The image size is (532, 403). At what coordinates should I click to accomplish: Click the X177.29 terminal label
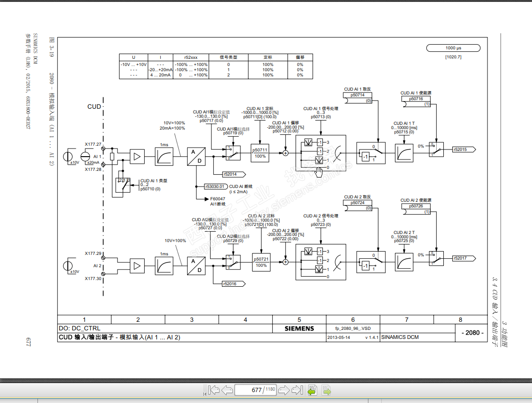tap(93, 253)
